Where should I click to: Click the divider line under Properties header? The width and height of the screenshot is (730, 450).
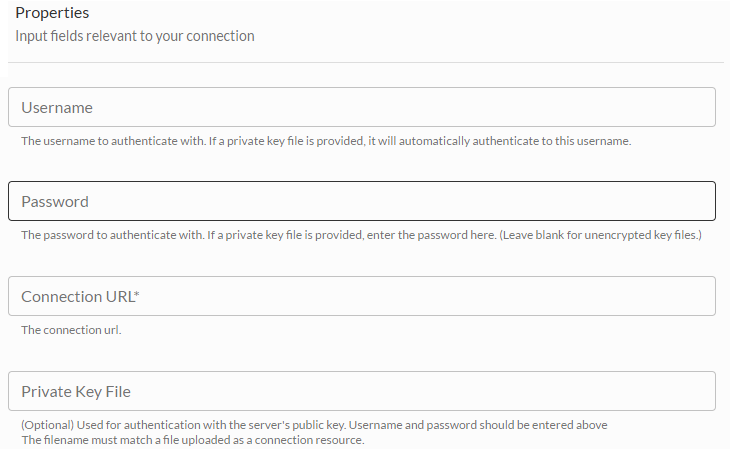(x=365, y=63)
